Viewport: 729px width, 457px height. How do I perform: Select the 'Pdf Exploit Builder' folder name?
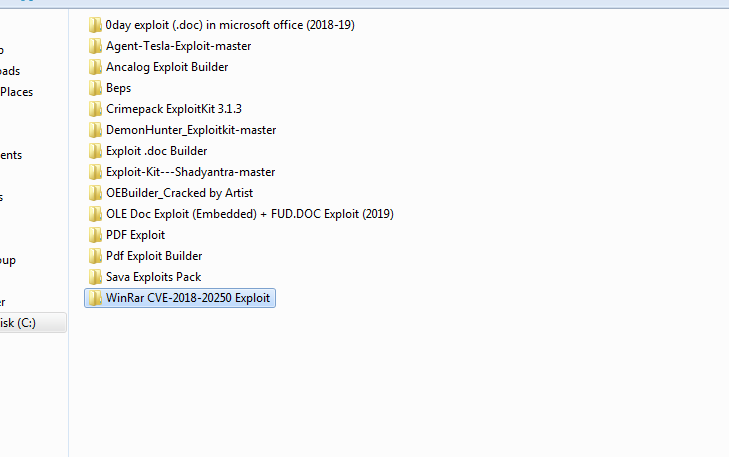[154, 256]
